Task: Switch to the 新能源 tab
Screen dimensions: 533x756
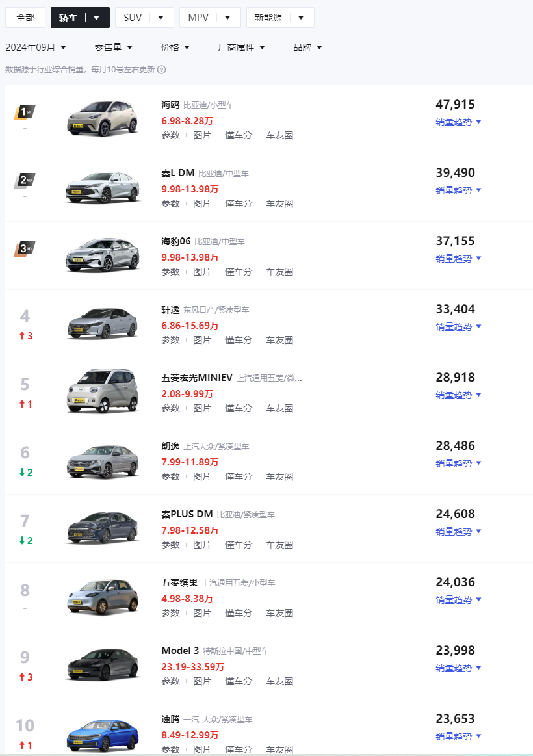Action: [x=268, y=18]
